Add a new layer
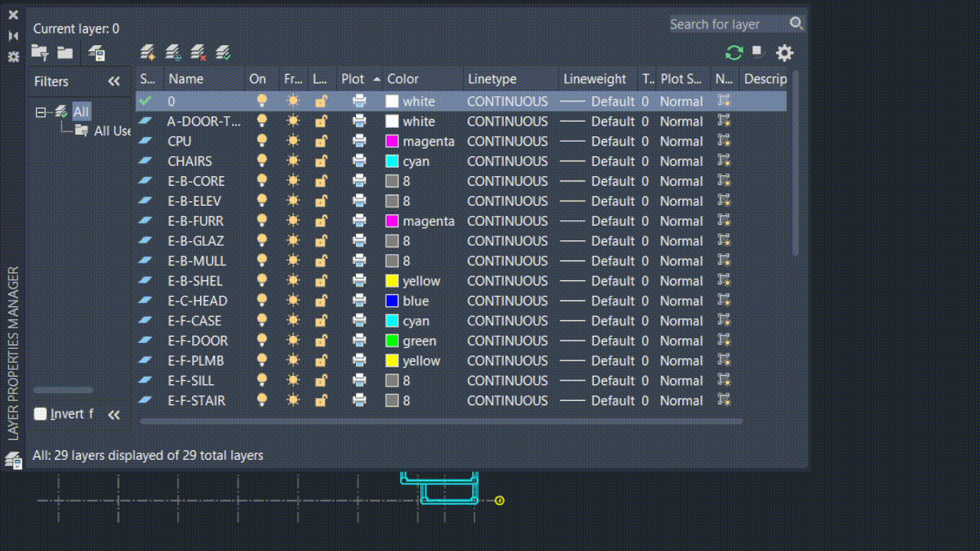The image size is (980, 551). tap(148, 53)
